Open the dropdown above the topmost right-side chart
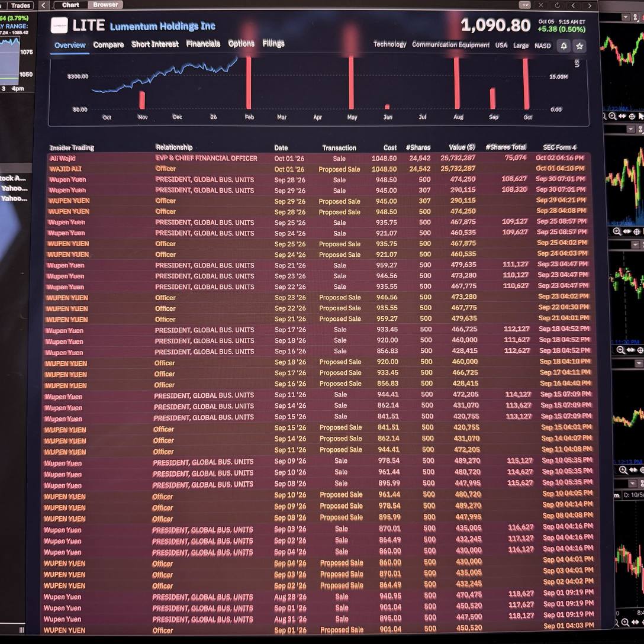Screen dimensions: 644x644 coord(626,17)
